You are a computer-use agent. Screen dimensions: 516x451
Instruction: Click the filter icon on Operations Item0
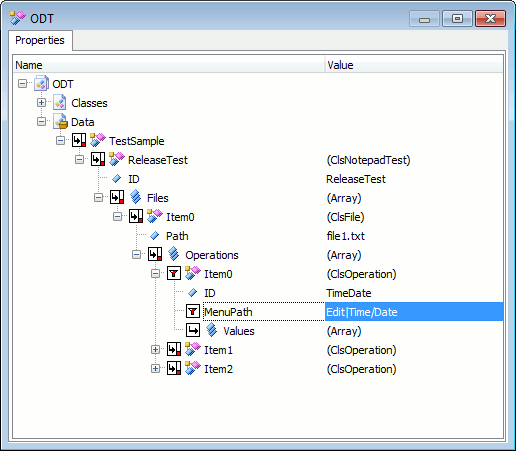point(174,274)
